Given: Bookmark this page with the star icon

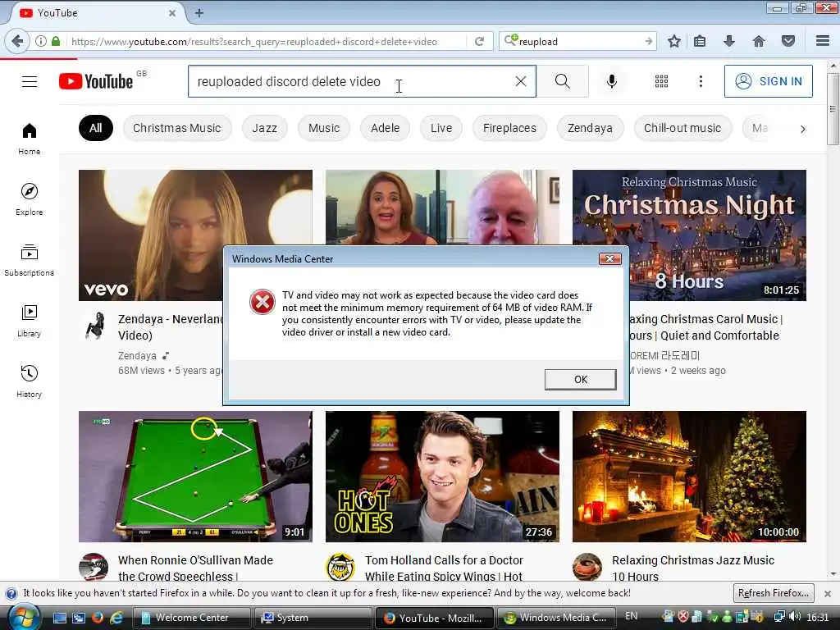Looking at the screenshot, I should (674, 41).
